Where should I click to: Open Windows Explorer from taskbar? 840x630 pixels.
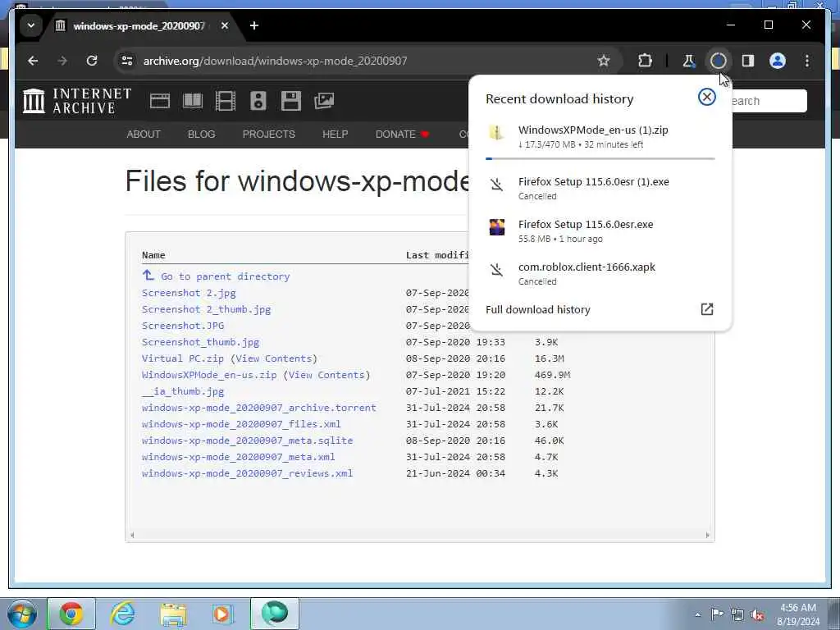pyautogui.click(x=173, y=614)
